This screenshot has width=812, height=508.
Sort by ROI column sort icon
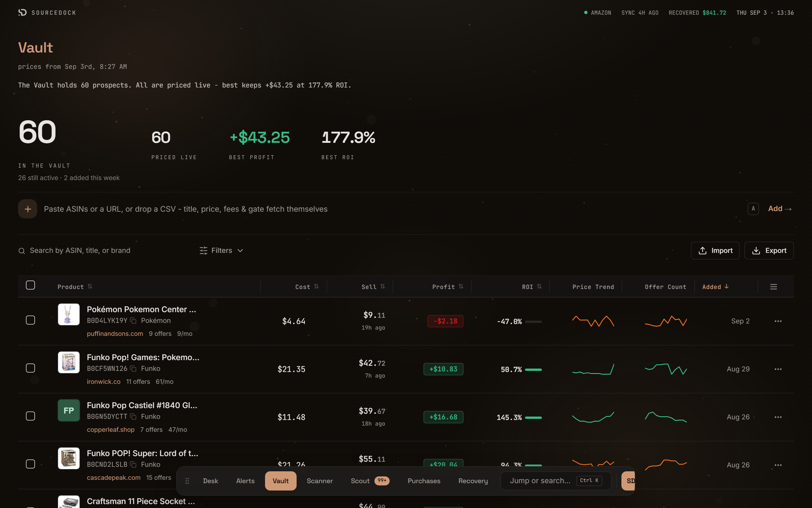click(x=539, y=286)
